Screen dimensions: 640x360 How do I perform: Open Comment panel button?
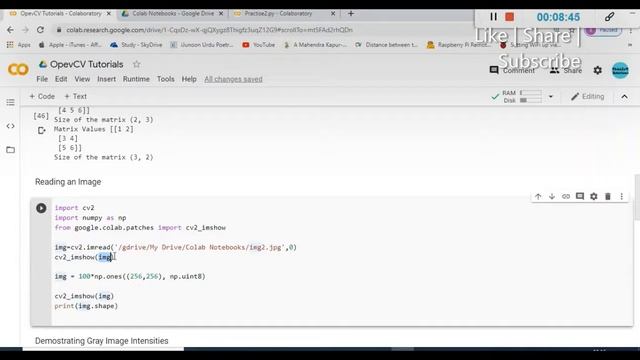[x=512, y=70]
